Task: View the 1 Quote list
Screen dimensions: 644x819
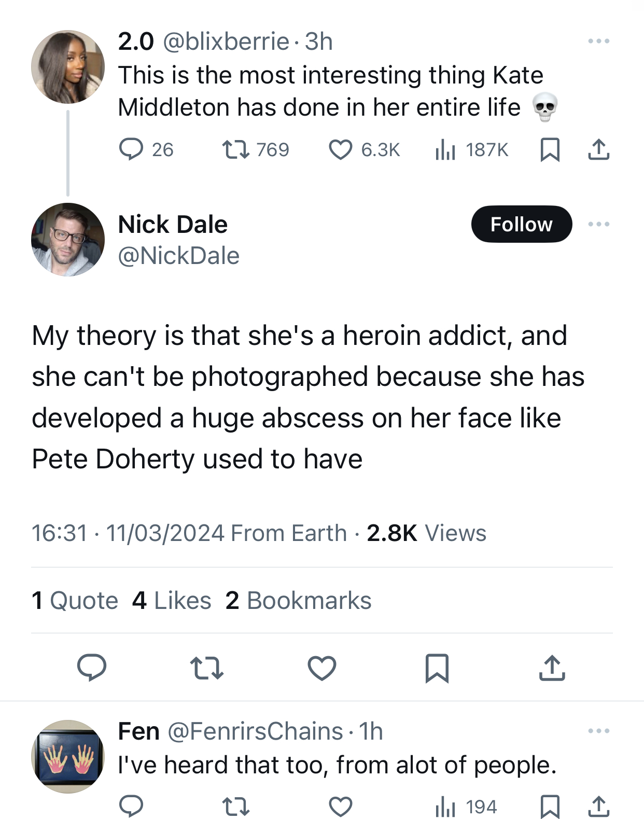Action: click(75, 601)
